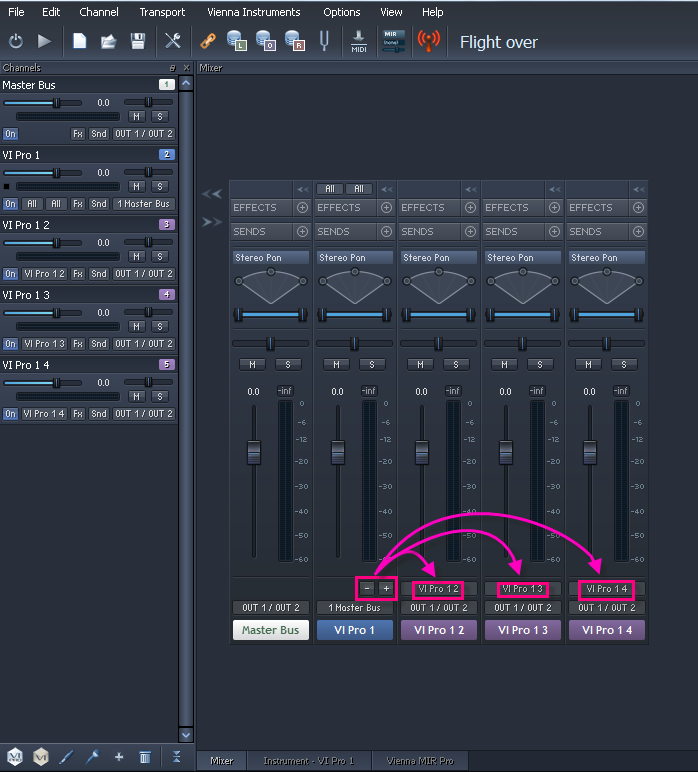Open preferences with the tools icon
The image size is (698, 772).
click(173, 41)
